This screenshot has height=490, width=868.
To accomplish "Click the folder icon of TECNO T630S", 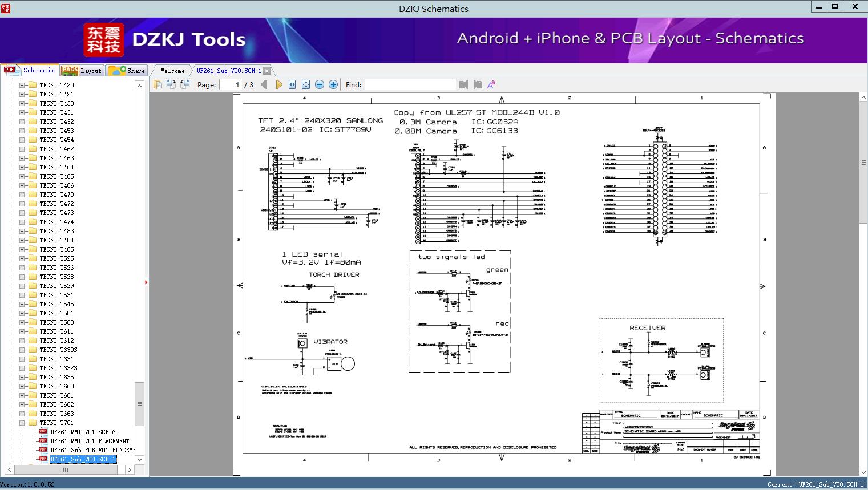I will click(33, 350).
